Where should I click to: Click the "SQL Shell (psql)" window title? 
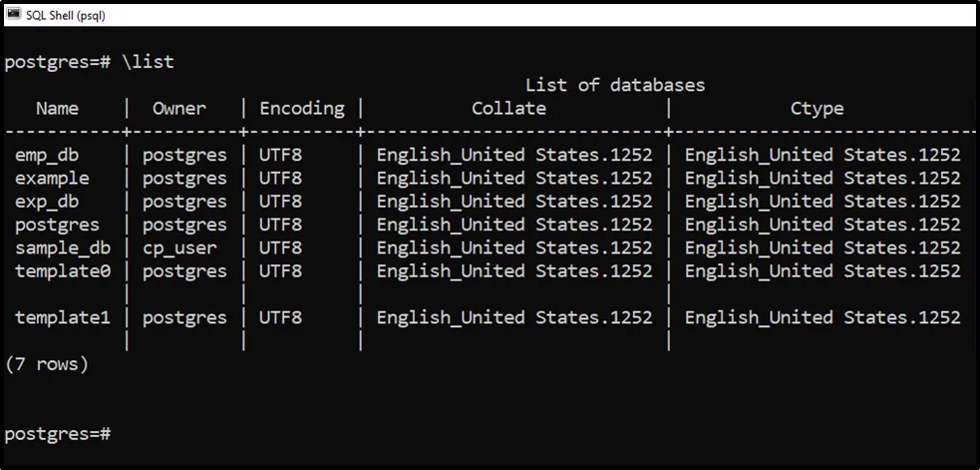(65, 15)
